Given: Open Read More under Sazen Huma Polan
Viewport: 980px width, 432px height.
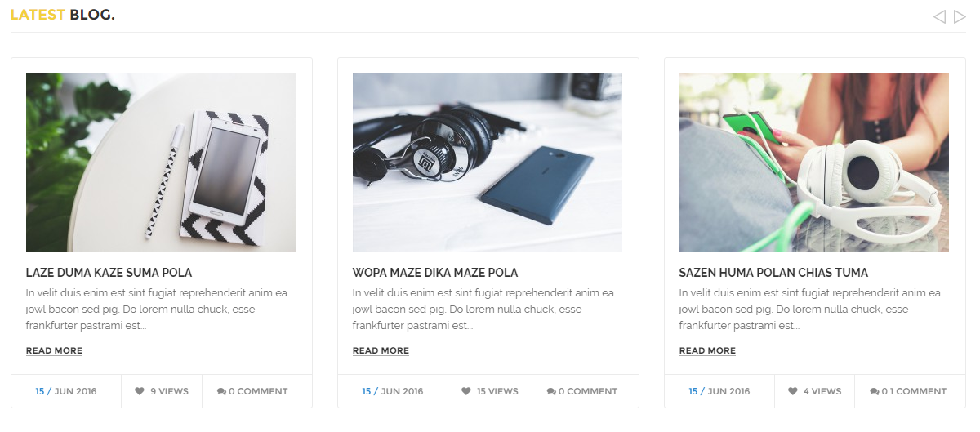Looking at the screenshot, I should pyautogui.click(x=707, y=350).
